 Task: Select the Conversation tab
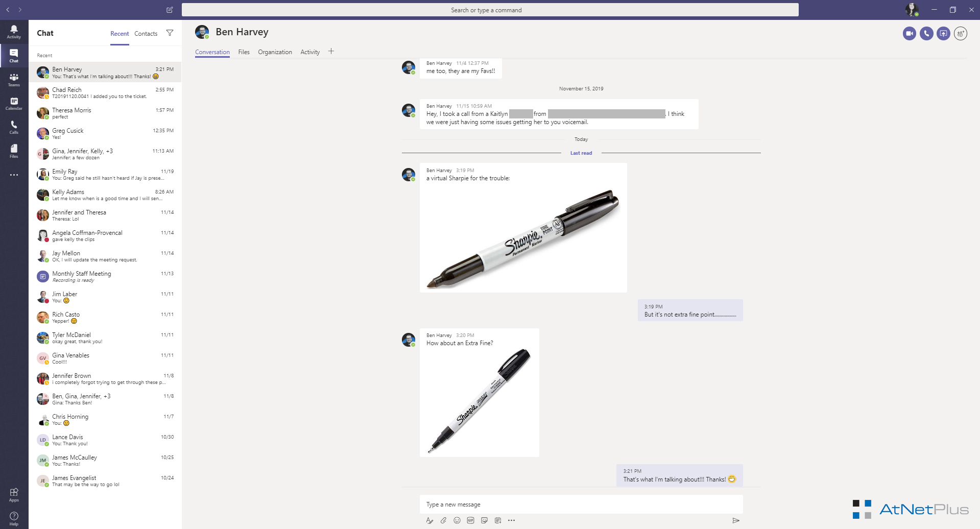212,52
